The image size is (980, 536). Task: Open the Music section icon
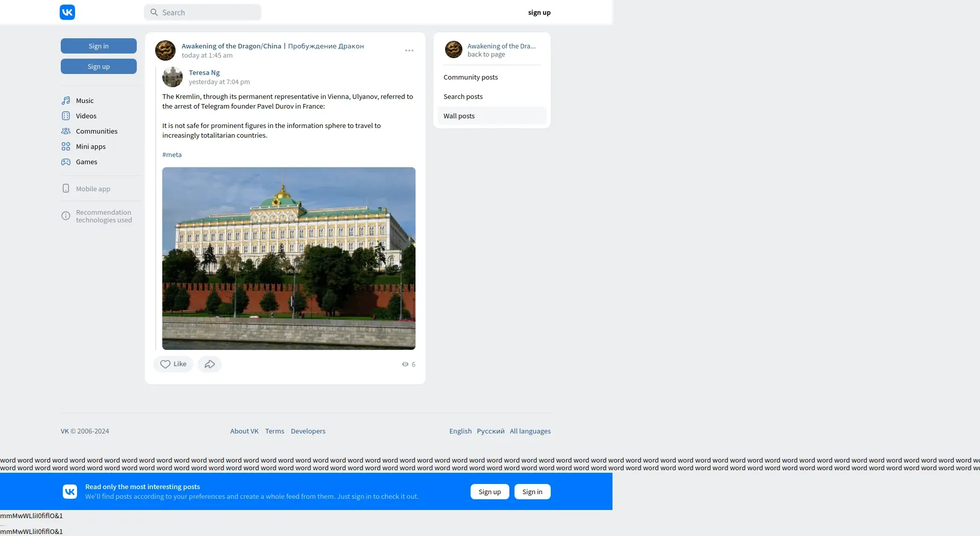click(66, 100)
